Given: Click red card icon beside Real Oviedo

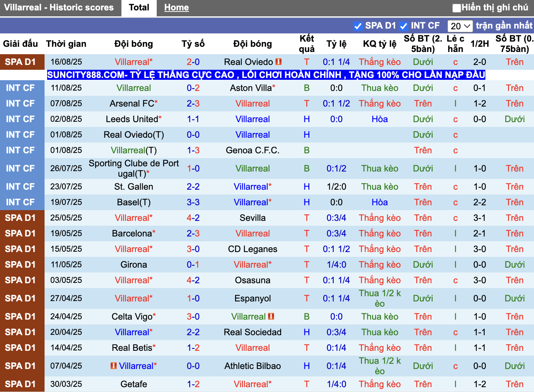Looking at the screenshot, I should pyautogui.click(x=279, y=62).
